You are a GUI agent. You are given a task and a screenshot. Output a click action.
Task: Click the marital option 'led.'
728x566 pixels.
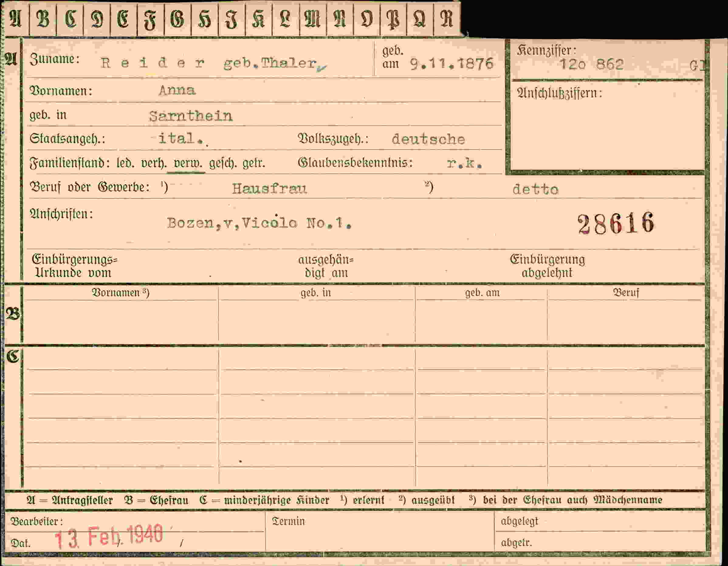click(126, 163)
